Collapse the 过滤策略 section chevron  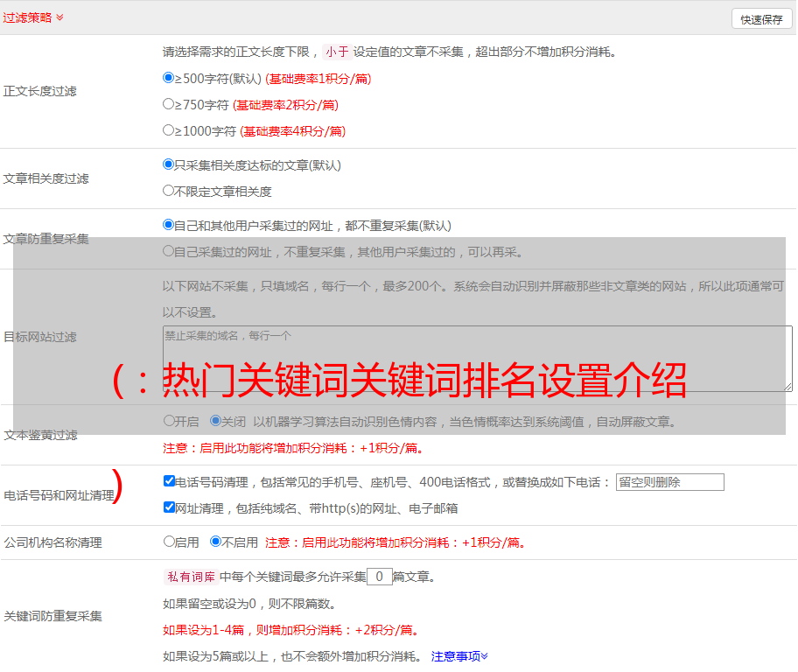point(59,17)
